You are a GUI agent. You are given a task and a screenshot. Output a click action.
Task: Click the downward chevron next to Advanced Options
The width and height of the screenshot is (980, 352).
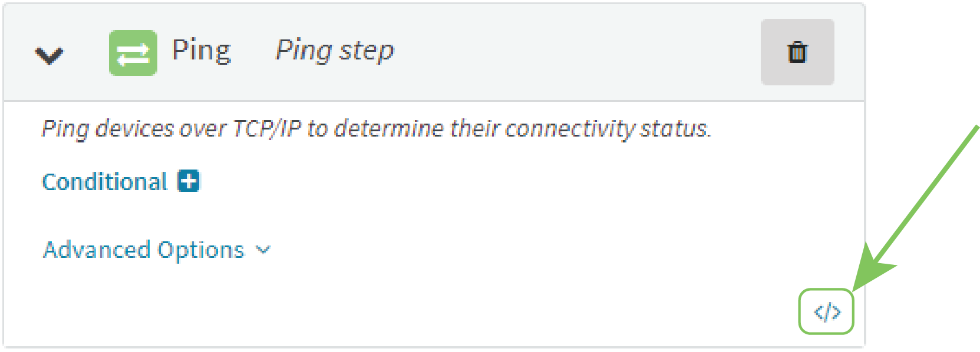coord(263,250)
